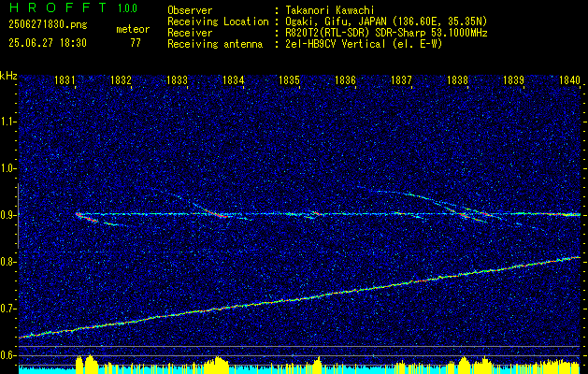Click the Observer label
Screen dimensions: 588x374
pos(190,10)
